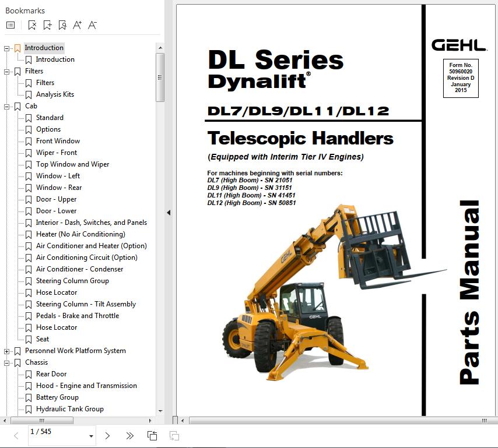Open Air Conditioner - Condenser bookmark

(x=79, y=269)
